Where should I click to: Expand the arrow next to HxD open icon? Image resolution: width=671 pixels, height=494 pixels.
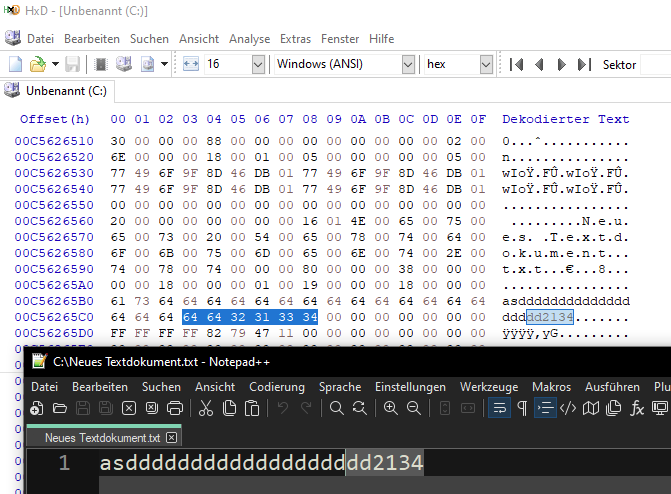[55, 64]
